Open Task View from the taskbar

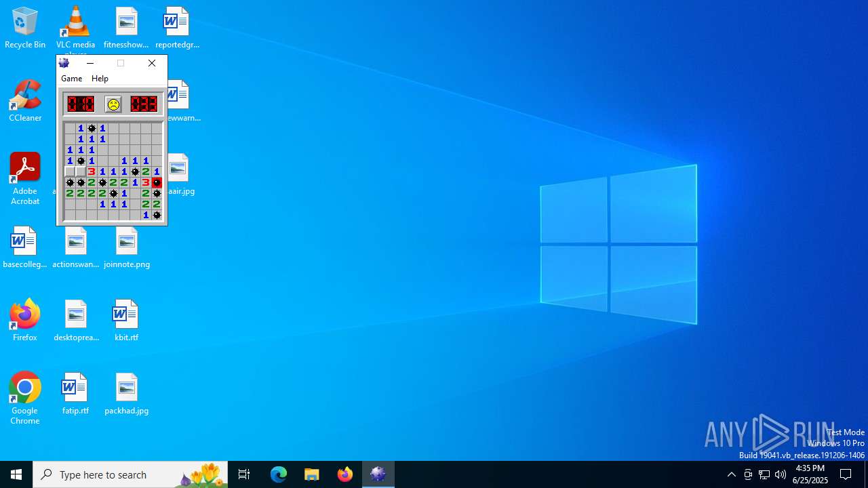coord(244,474)
